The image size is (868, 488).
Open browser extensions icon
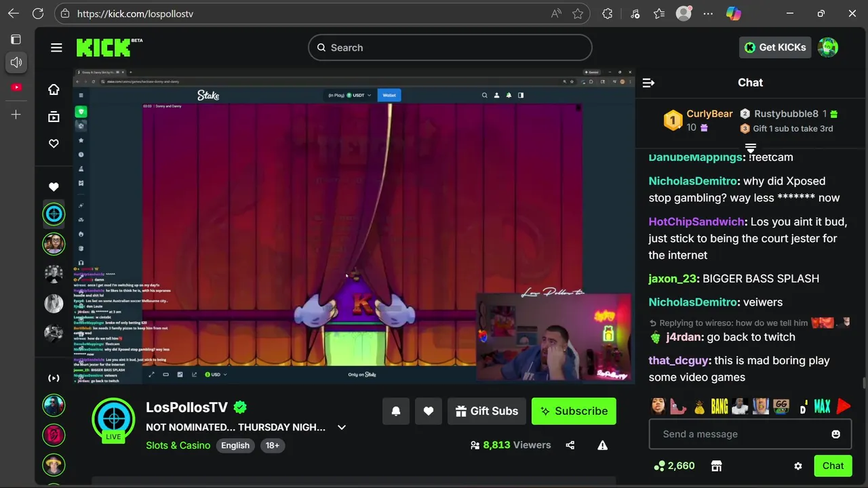point(608,14)
